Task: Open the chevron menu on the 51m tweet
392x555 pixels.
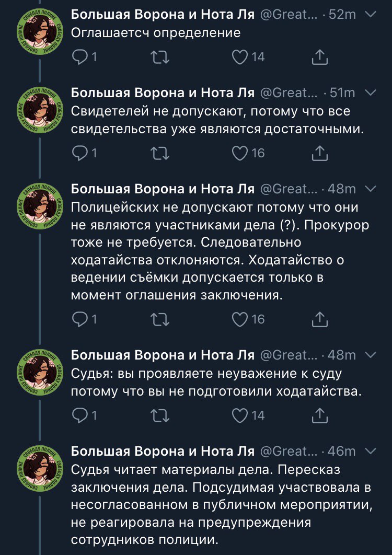Action: pyautogui.click(x=370, y=93)
